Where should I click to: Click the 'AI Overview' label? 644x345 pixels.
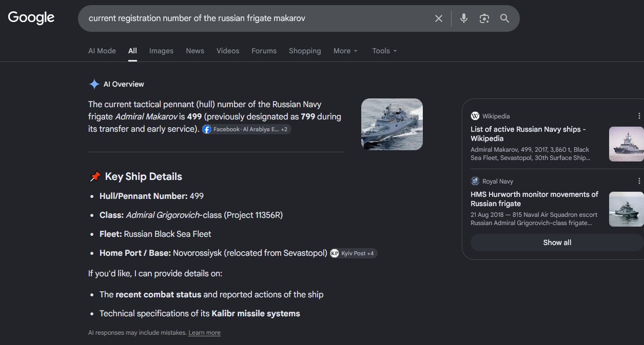124,84
